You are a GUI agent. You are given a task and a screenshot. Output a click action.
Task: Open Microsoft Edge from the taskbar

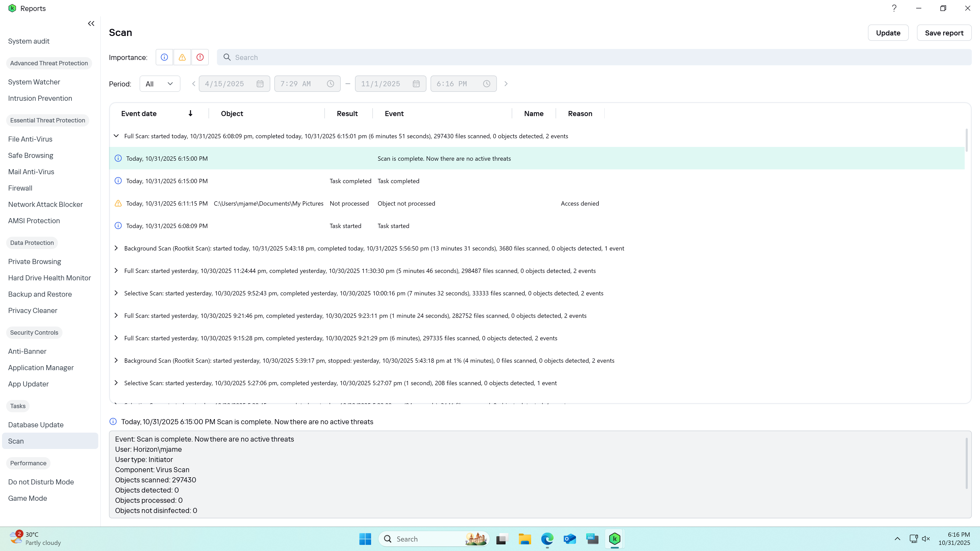(x=547, y=539)
